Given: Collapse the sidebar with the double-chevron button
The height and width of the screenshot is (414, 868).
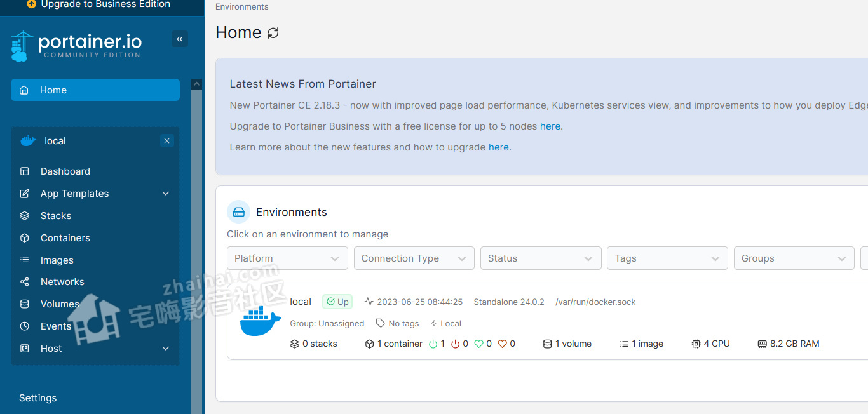Looking at the screenshot, I should tap(180, 39).
